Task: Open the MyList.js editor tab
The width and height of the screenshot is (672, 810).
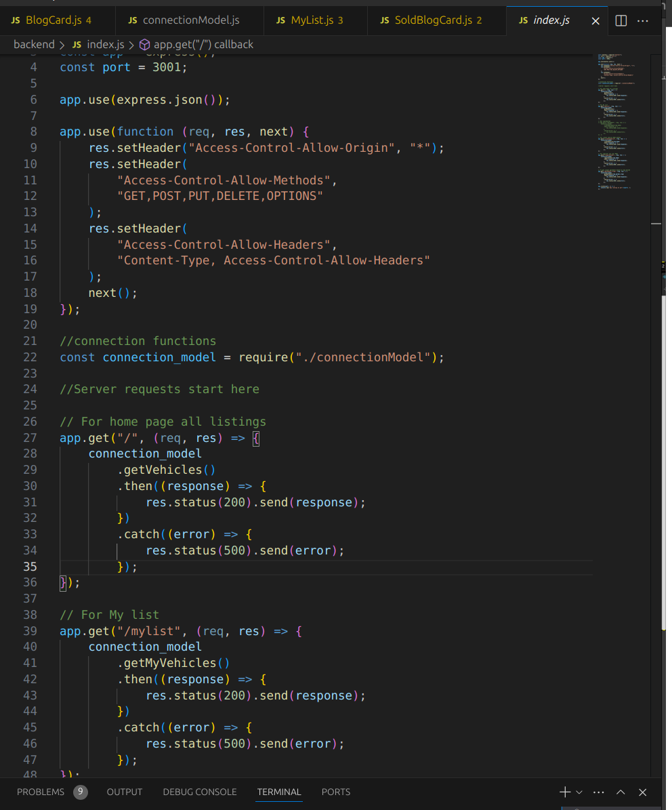Action: click(x=312, y=20)
